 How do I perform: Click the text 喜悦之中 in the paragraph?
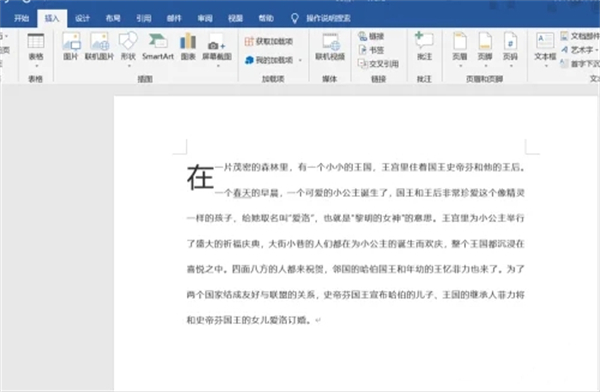point(205,269)
